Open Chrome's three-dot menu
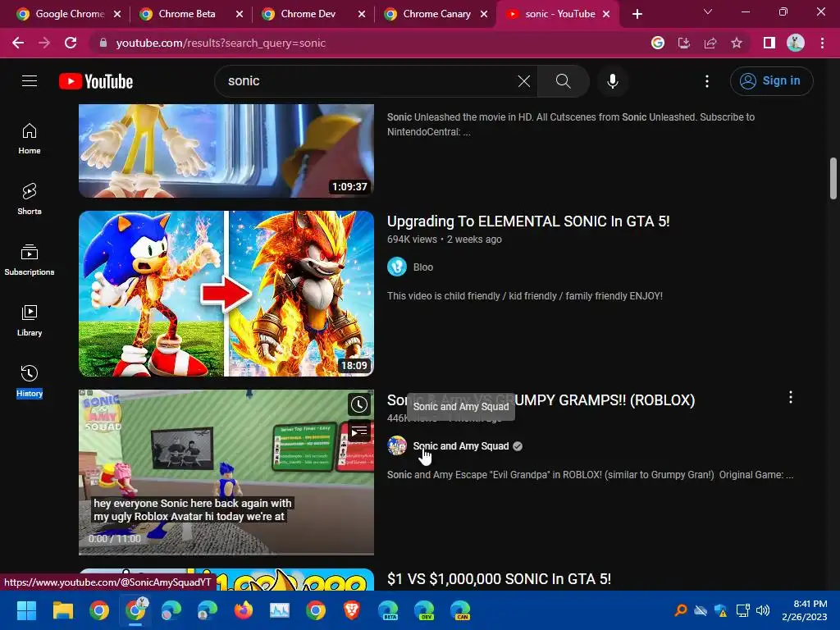The height and width of the screenshot is (630, 840). (x=822, y=43)
